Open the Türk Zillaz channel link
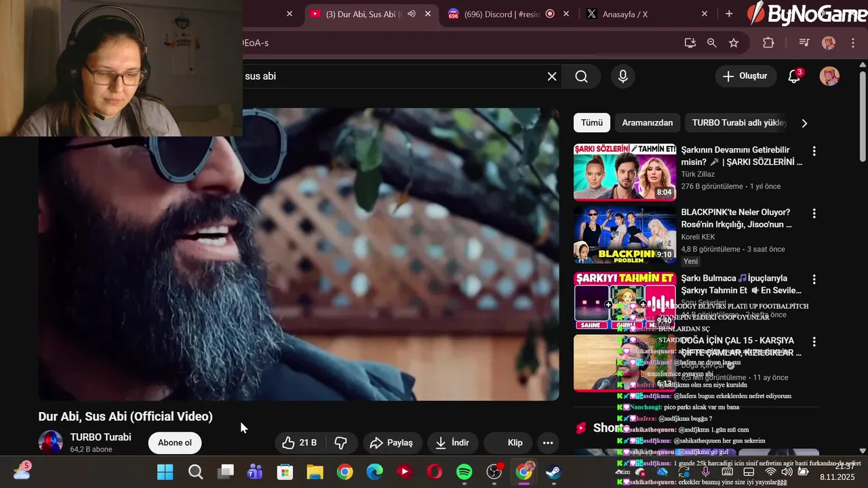The height and width of the screenshot is (488, 868). [x=698, y=174]
